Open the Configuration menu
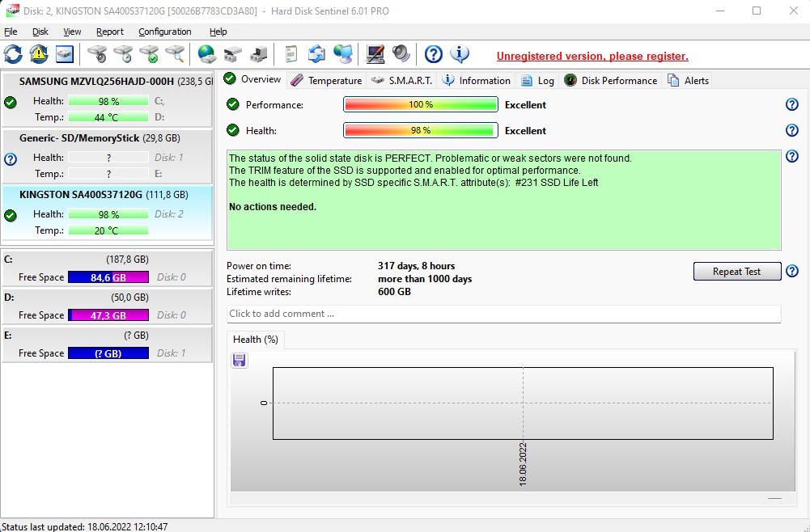The height and width of the screenshot is (532, 810). coord(165,32)
